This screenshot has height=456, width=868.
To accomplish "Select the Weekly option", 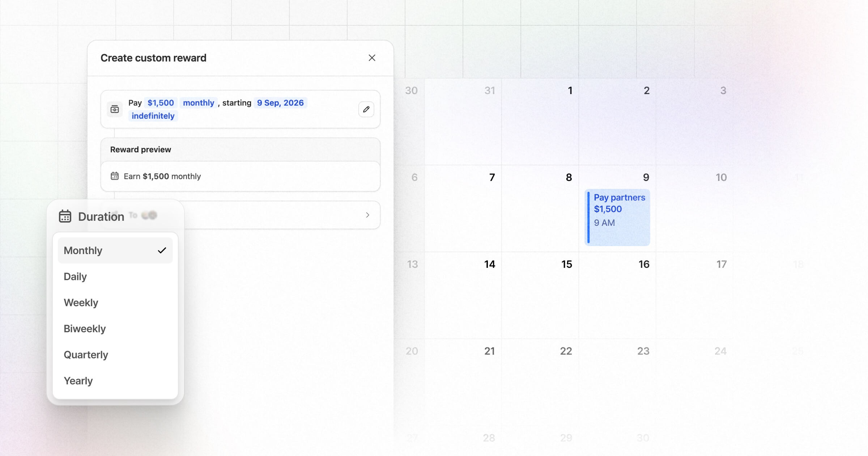I will tap(115, 303).
